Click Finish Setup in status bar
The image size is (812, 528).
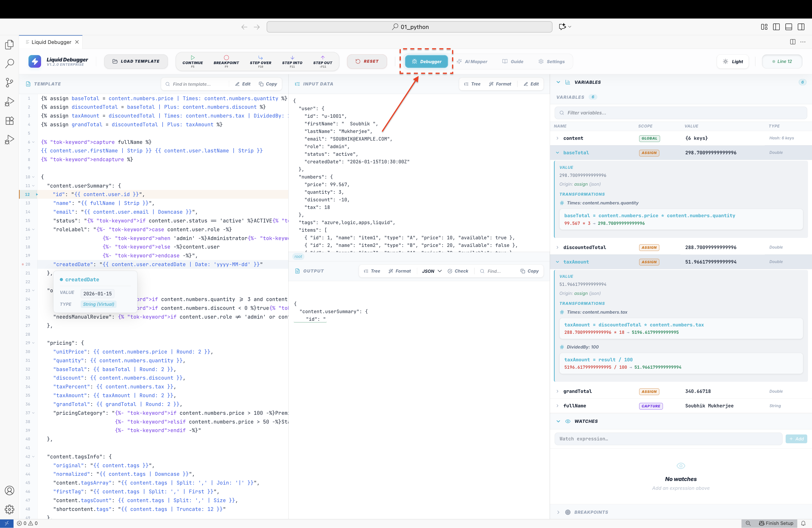coord(776,523)
